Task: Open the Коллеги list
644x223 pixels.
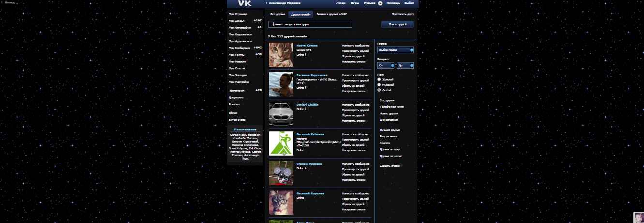Action: click(385, 143)
